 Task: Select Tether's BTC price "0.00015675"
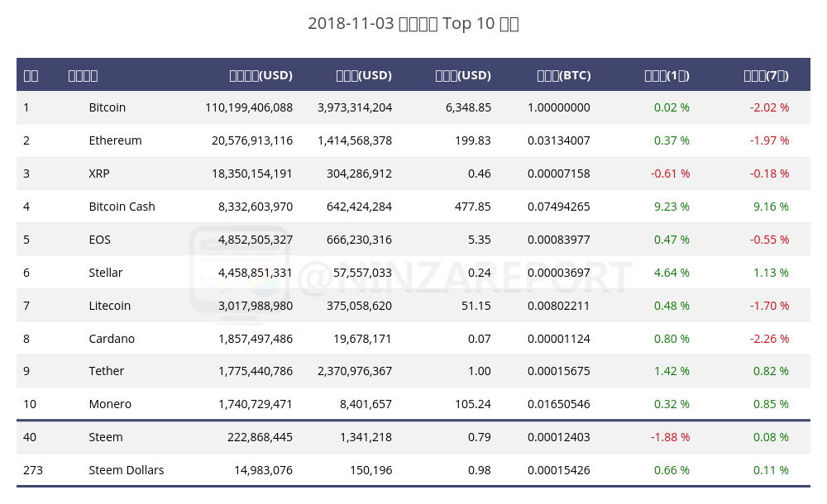(558, 371)
